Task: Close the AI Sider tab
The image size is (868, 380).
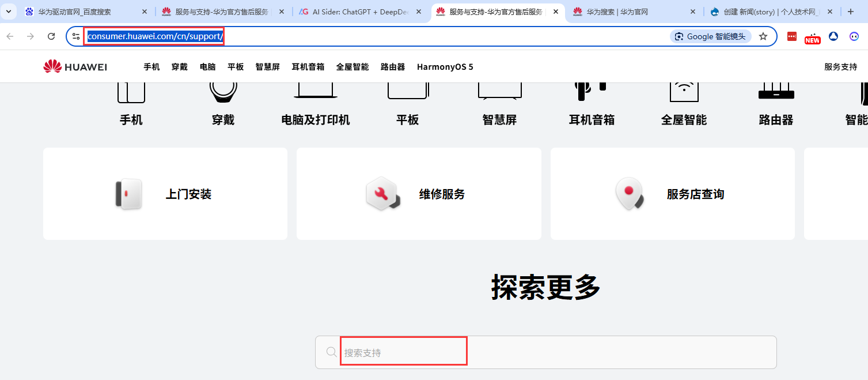Action: coord(418,12)
